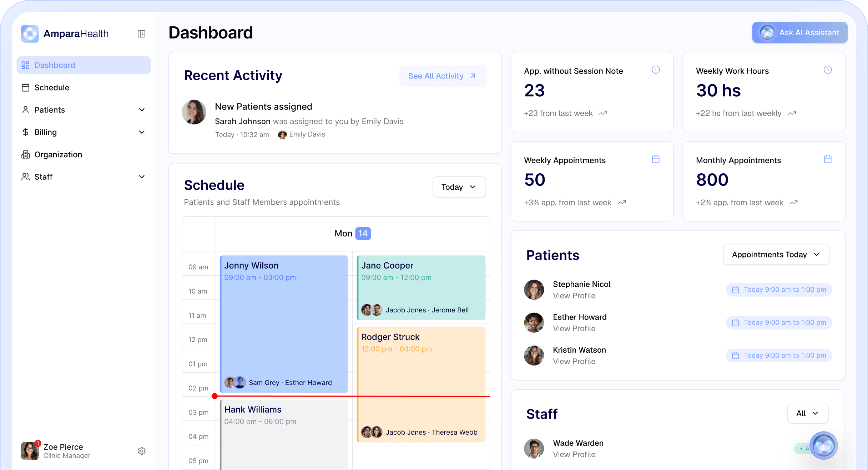Viewport: 868px width, 470px height.
Task: Click the current-time red marker dot
Action: point(215,396)
